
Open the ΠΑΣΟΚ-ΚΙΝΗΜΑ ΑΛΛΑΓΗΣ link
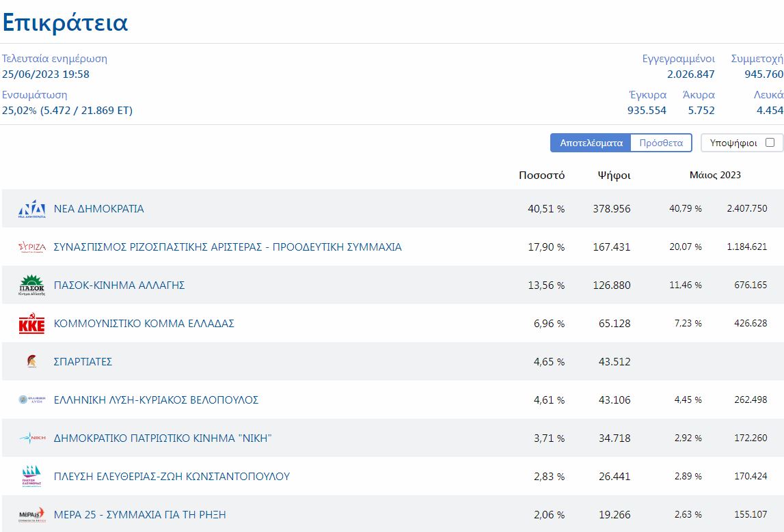[x=120, y=285]
